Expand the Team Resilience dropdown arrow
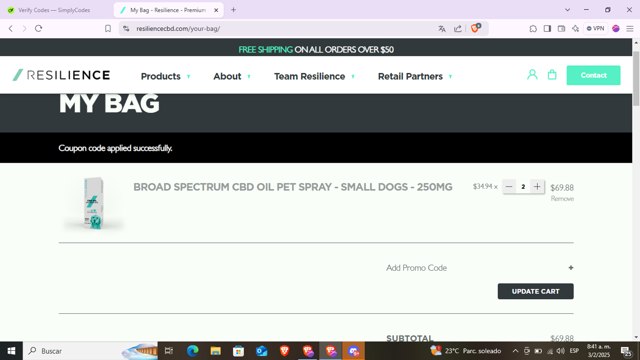The image size is (640, 360). 353,76
